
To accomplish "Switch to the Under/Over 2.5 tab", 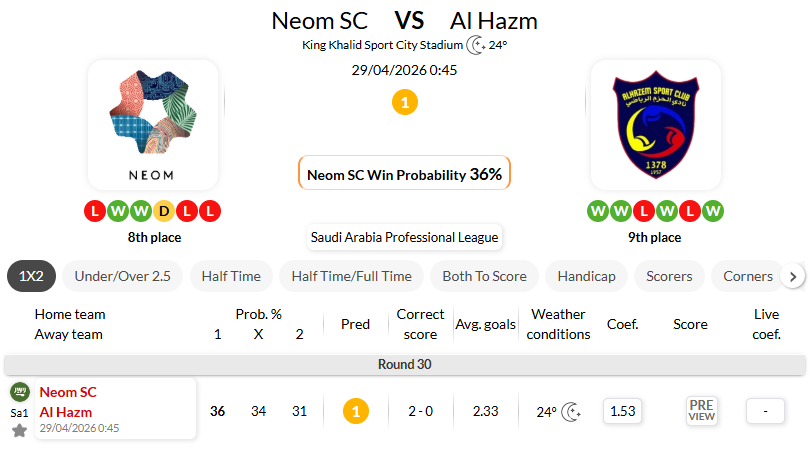I will (122, 276).
